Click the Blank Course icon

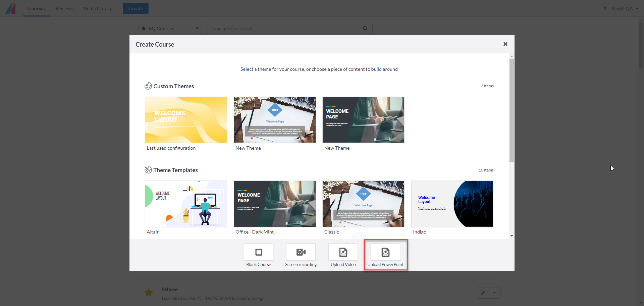pos(259,252)
